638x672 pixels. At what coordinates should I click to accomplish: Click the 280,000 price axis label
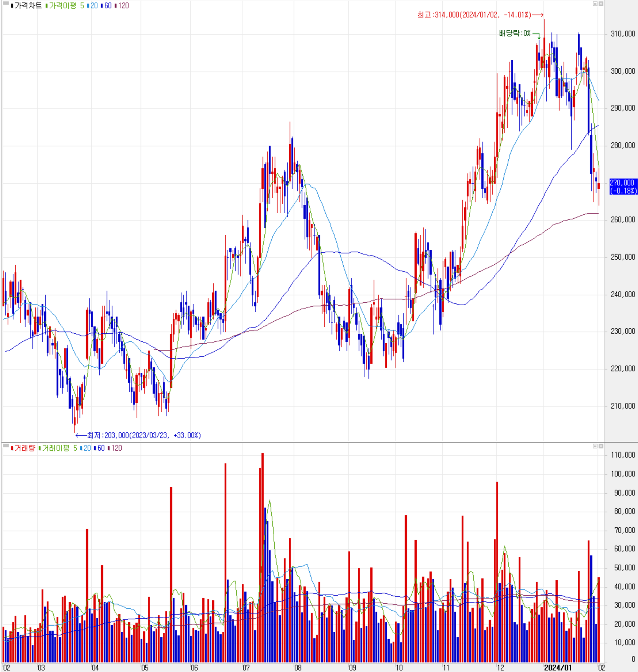click(x=623, y=145)
